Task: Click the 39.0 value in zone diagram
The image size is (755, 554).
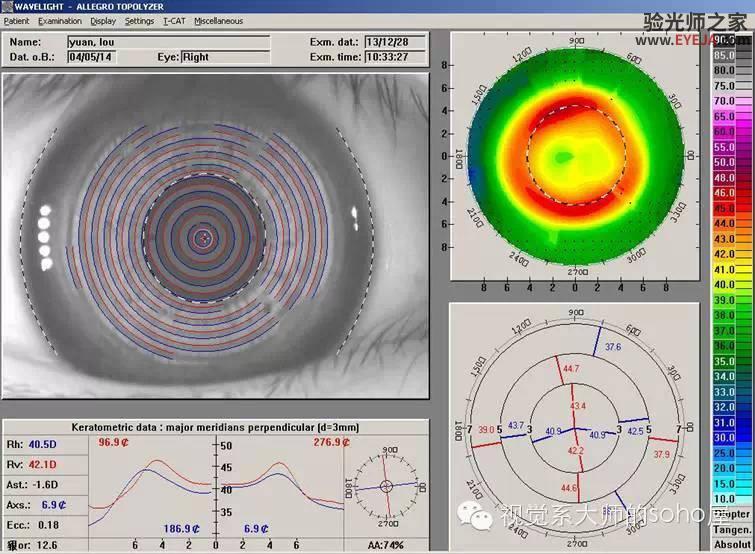Action: [x=486, y=429]
